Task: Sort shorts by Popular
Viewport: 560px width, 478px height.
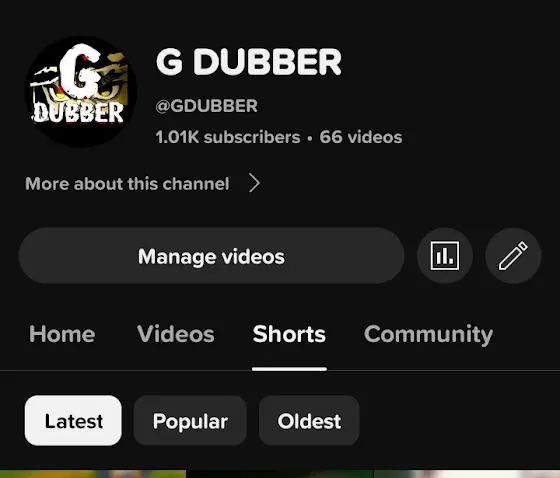Action: point(190,420)
